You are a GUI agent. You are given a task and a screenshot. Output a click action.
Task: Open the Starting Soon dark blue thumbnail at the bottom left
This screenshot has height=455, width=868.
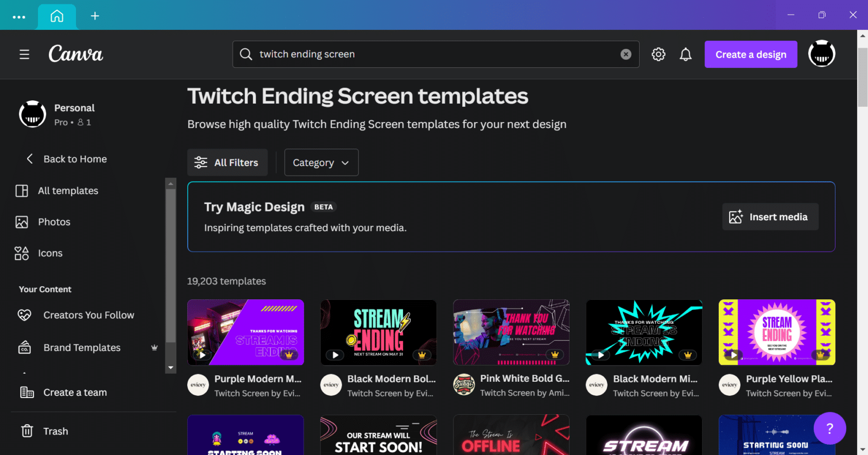tap(246, 435)
